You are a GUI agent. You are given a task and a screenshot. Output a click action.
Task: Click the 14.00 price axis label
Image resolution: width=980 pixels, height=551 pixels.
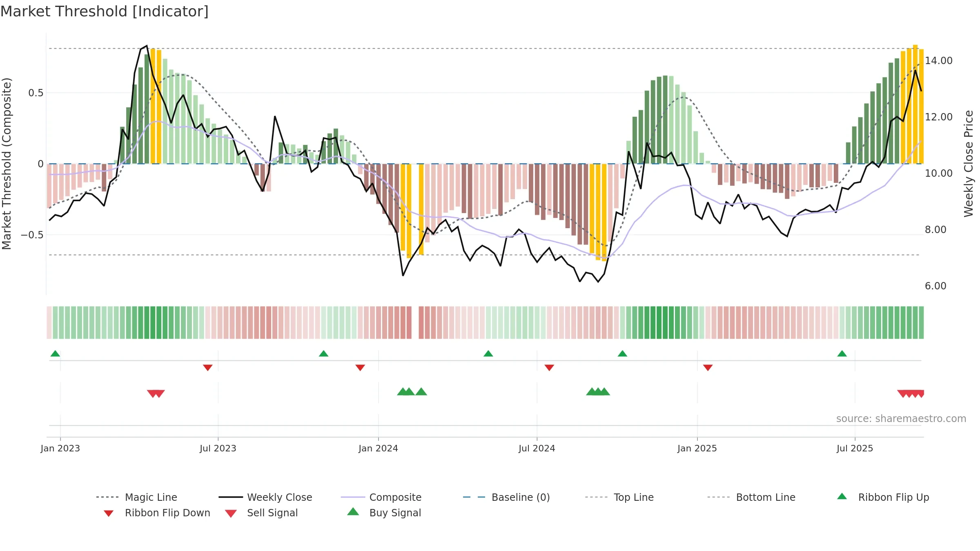coord(938,61)
